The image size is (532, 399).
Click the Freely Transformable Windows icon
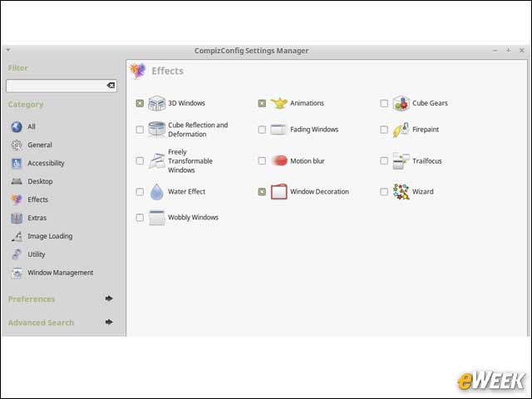tap(157, 160)
